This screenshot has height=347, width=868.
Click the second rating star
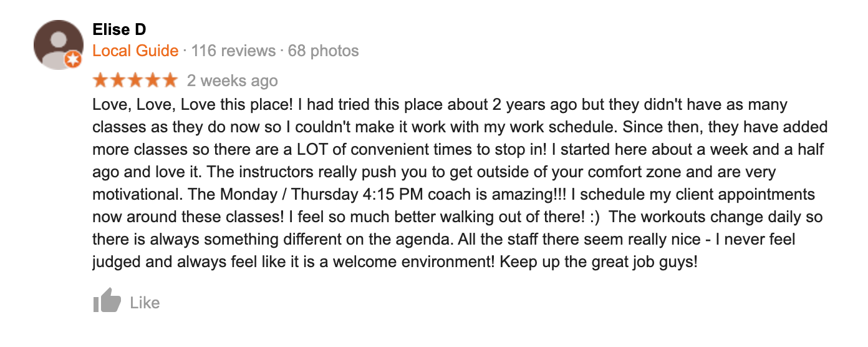click(118, 81)
